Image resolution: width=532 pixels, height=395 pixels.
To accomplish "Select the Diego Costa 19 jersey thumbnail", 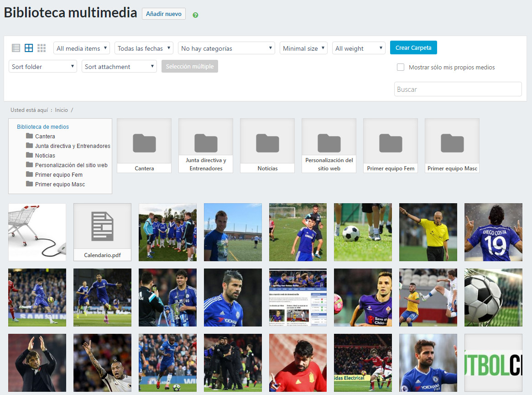I will coord(493,232).
